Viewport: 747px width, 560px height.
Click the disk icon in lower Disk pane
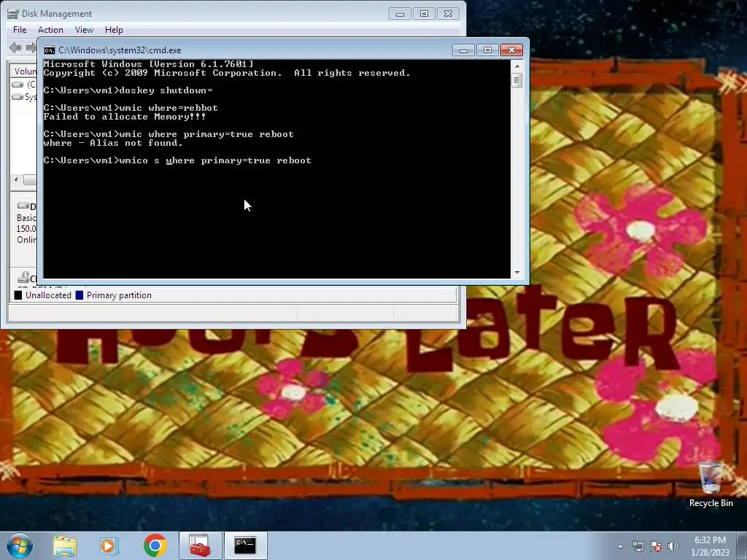(23, 206)
